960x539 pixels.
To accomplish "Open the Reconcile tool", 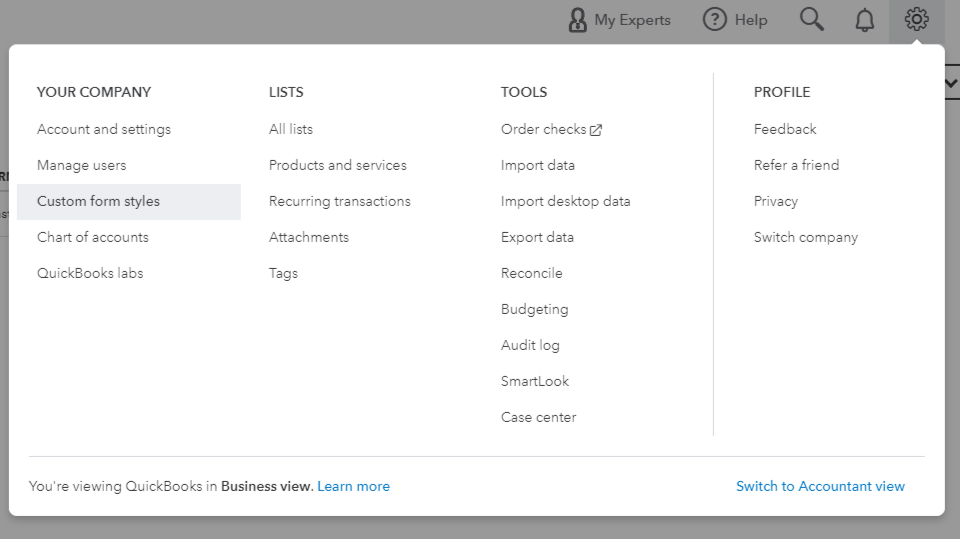I will pyautogui.click(x=532, y=273).
